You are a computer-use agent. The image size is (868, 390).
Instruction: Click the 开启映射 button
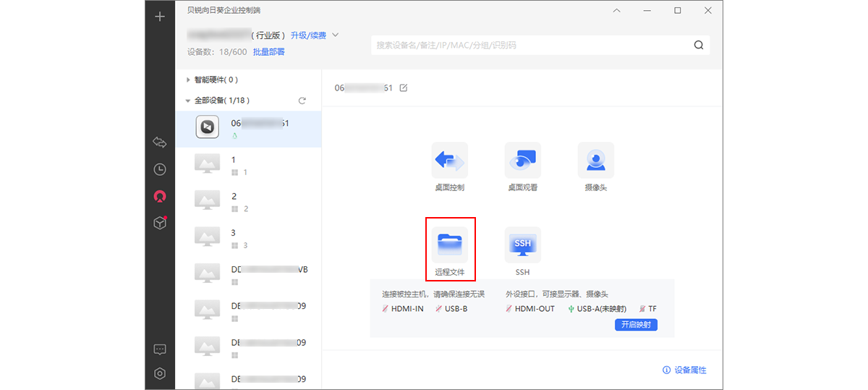click(636, 324)
